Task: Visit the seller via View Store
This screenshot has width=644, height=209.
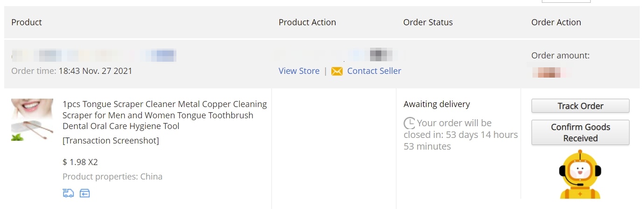Action: click(x=299, y=71)
